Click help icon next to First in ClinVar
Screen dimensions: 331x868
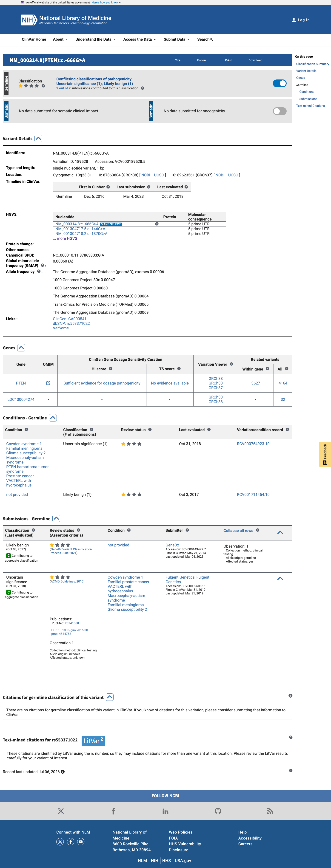point(108,187)
